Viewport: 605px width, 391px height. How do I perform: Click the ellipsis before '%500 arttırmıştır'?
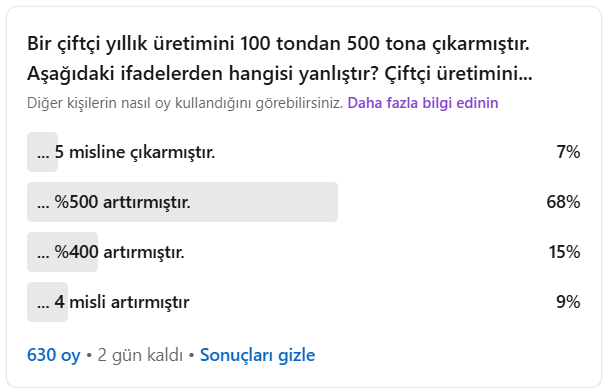[43, 205]
